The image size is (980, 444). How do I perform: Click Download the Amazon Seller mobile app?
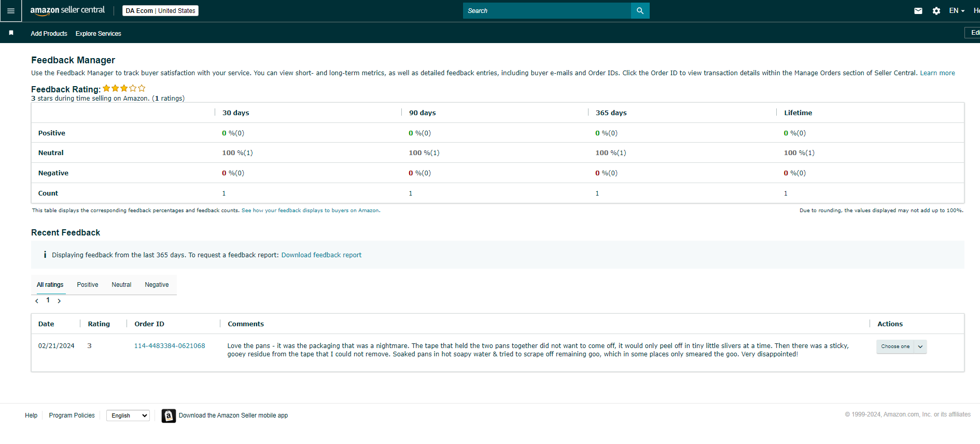coord(233,415)
